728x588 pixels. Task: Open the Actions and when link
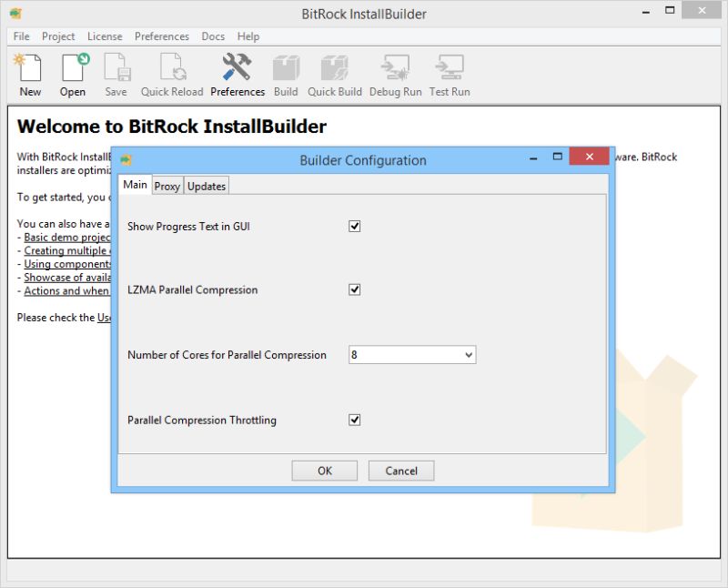pyautogui.click(x=67, y=290)
